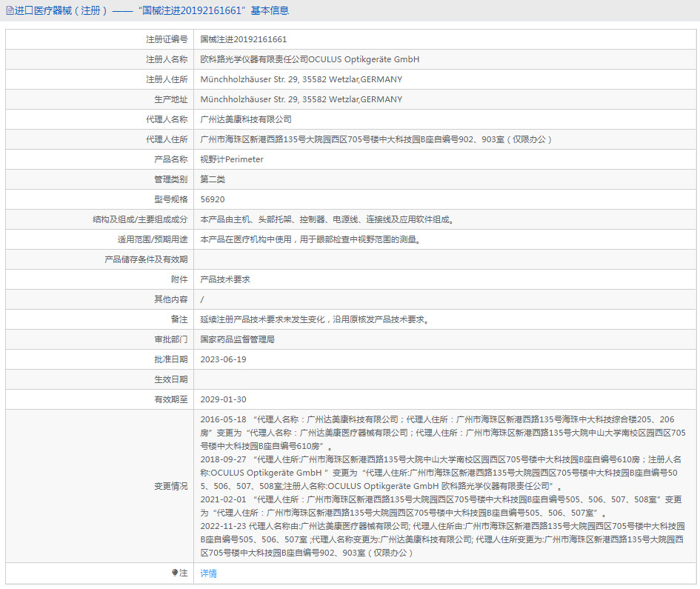Select the 代理人名称 cell showing 广州达美康科技有限公司
This screenshot has height=589, width=700.
point(250,119)
